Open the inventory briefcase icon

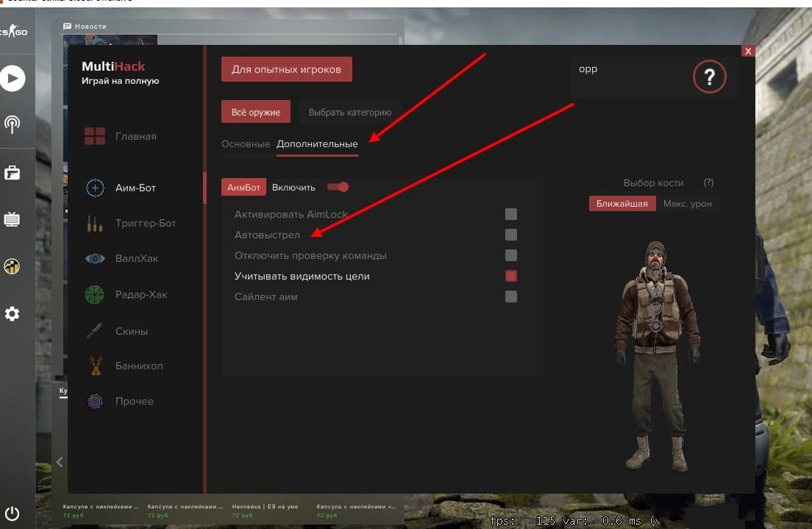pos(12,173)
